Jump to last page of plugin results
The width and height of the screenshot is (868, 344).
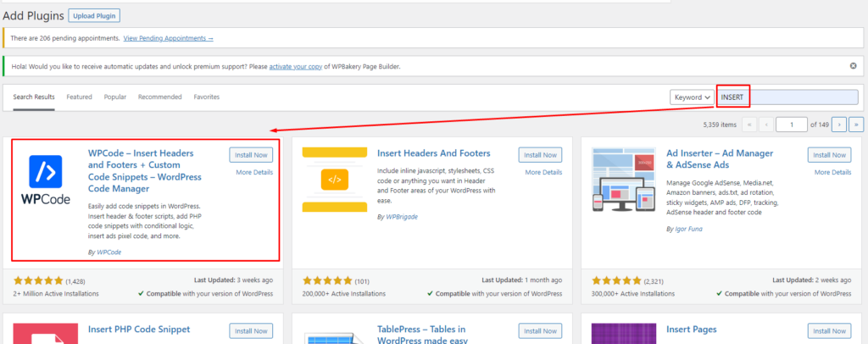pos(856,124)
